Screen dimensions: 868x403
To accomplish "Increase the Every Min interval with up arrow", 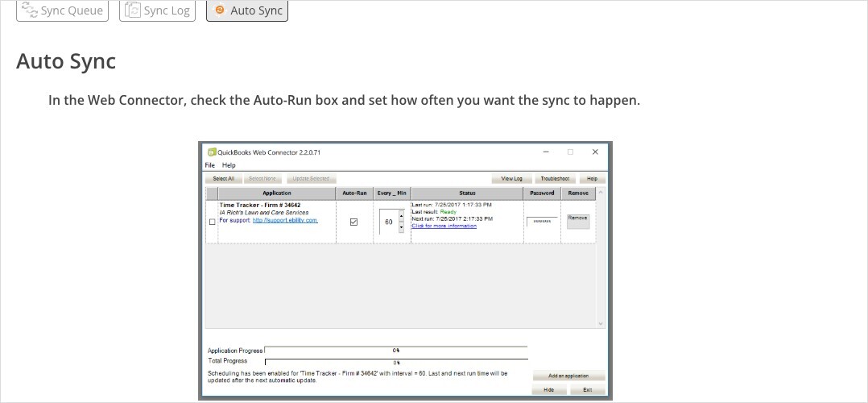I will [x=401, y=216].
